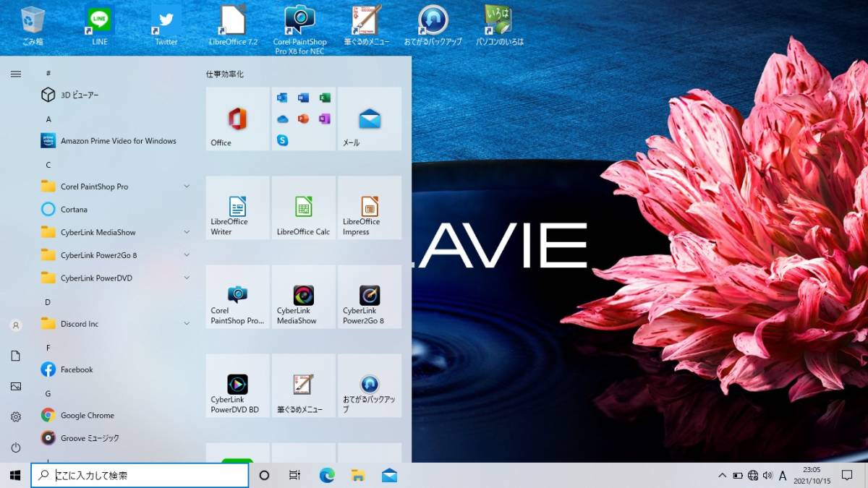Viewport: 868px width, 488px height.
Task: Open Mail app from taskbar
Action: (389, 475)
